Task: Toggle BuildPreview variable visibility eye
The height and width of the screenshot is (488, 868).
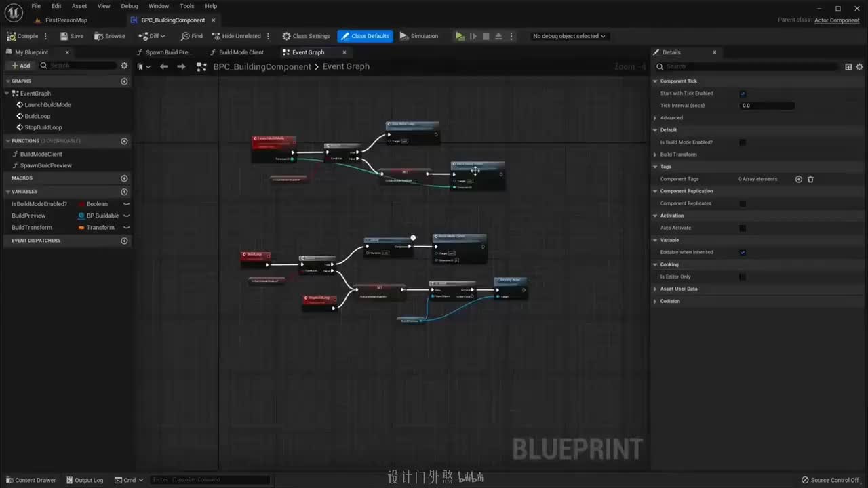Action: pyautogui.click(x=126, y=216)
